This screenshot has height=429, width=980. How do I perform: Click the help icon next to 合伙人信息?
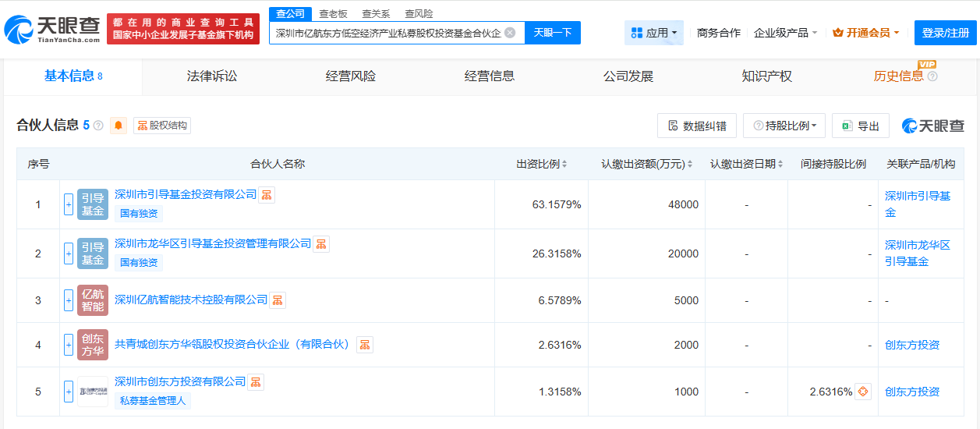pos(98,126)
